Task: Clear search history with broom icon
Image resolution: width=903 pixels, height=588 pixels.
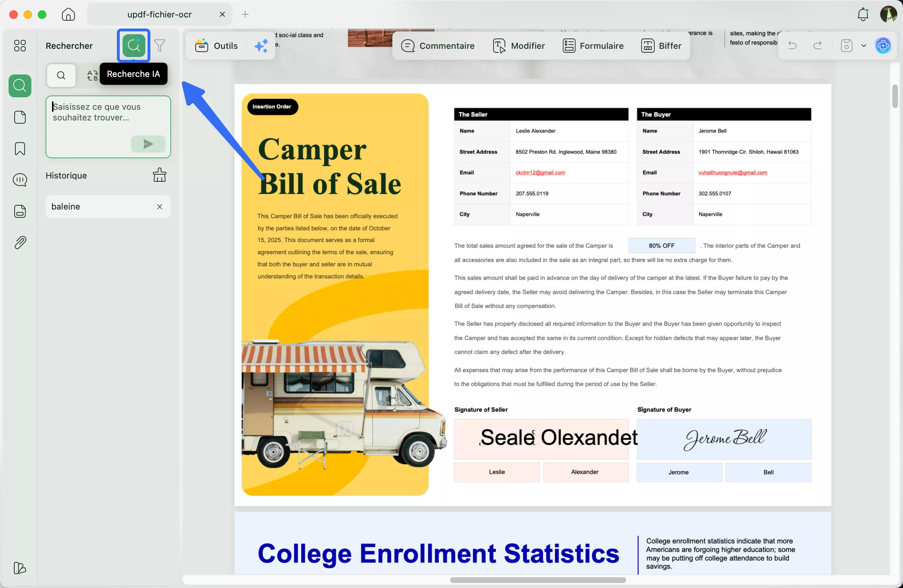Action: [x=159, y=175]
